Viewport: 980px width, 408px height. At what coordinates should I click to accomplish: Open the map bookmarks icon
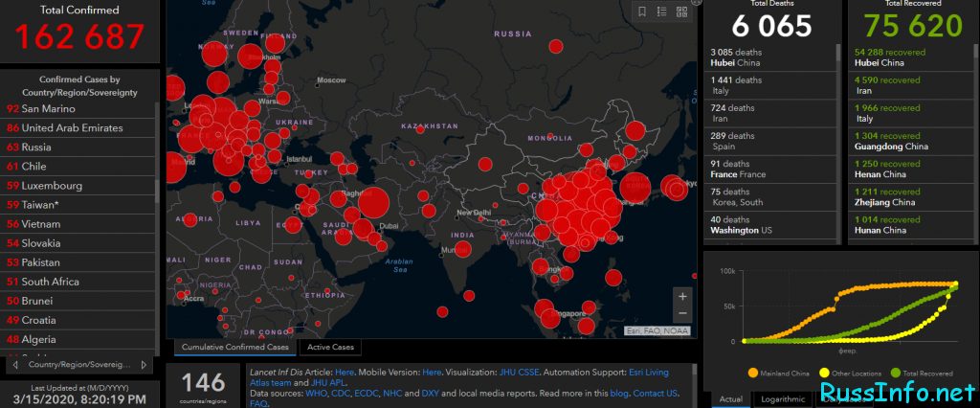pos(642,11)
